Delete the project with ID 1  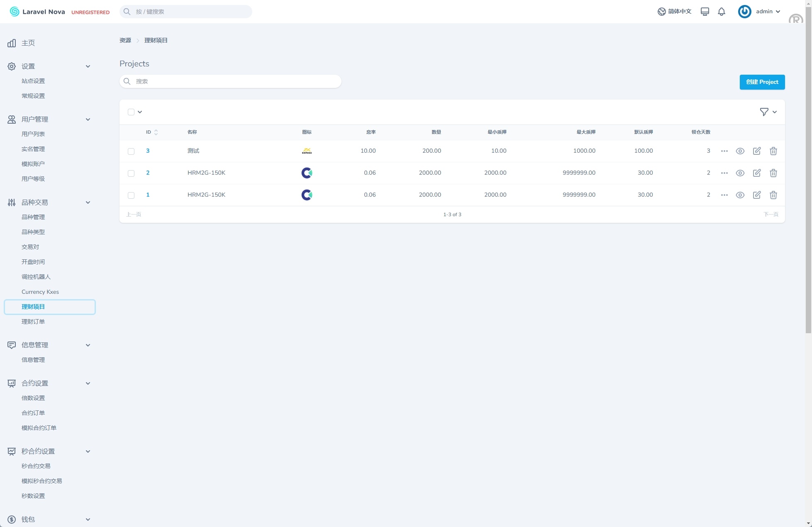point(773,195)
